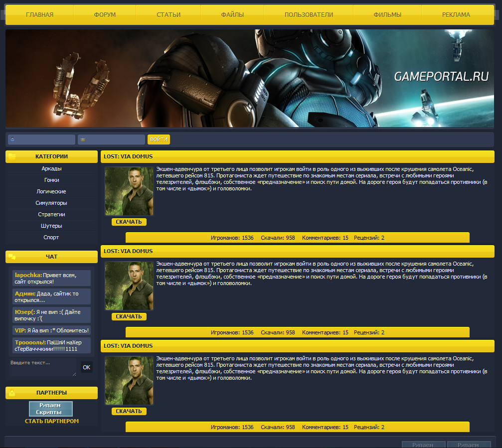Click Рецензий: 2 in third post
The width and height of the screenshot is (502, 448).
(x=369, y=427)
